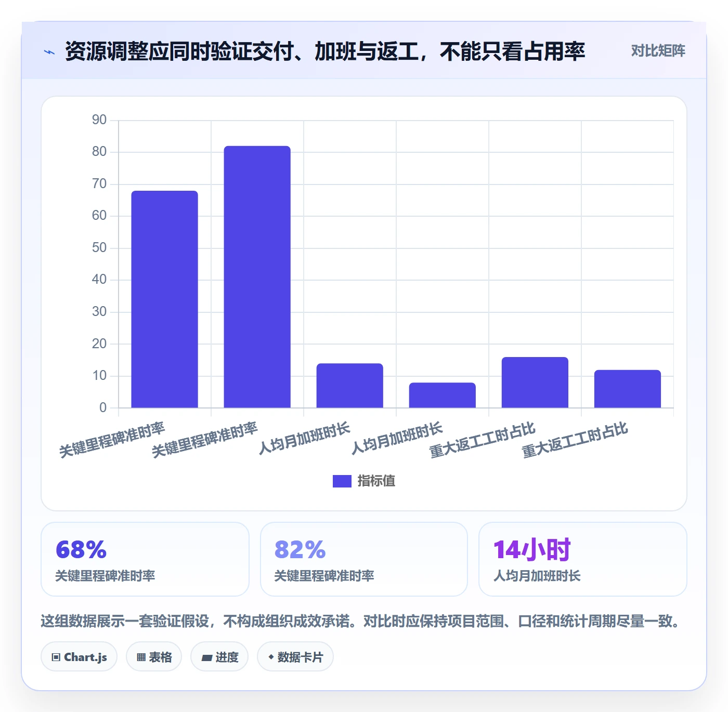Select the tallest chart bar reaching 82
Image resolution: width=728 pixels, height=712 pixels.
(257, 277)
